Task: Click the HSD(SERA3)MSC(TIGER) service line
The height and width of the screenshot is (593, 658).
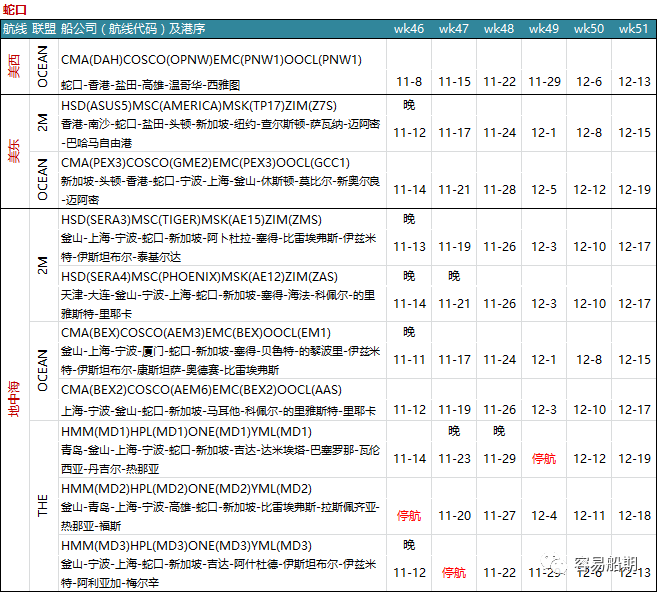Action: click(x=191, y=220)
